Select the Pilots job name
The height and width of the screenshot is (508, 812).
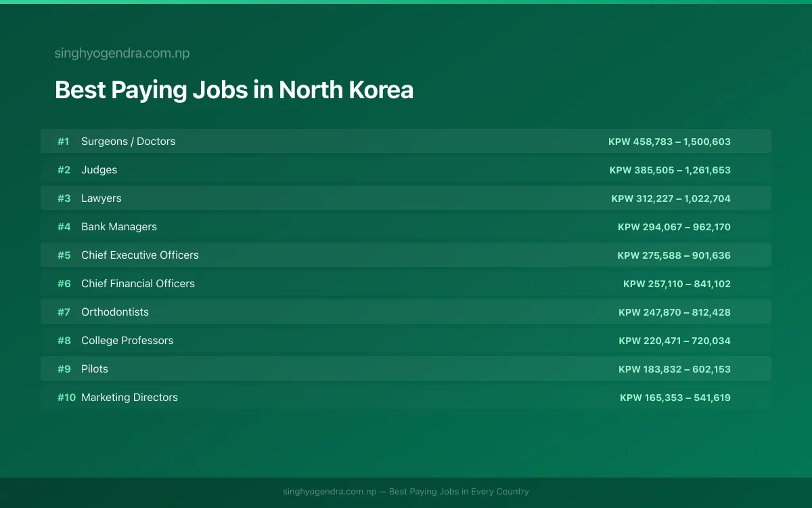click(95, 369)
